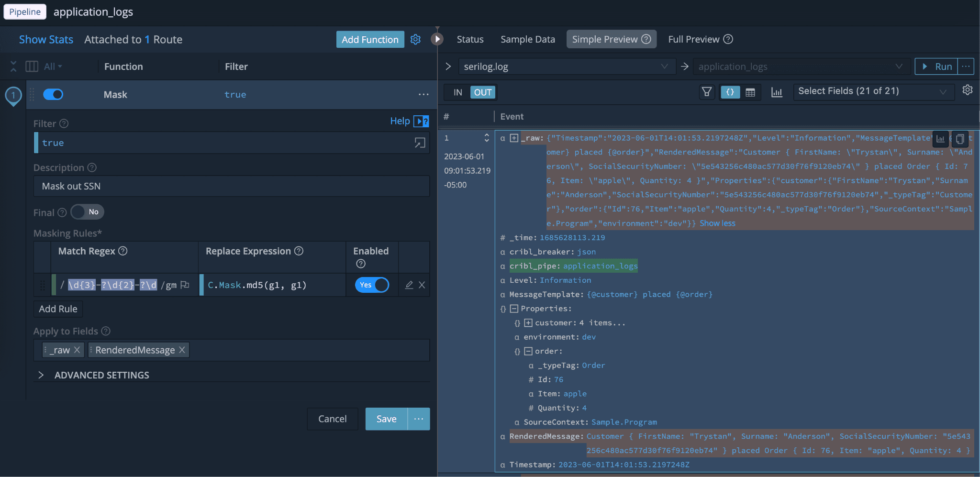Switch to table view icon

[x=750, y=92]
